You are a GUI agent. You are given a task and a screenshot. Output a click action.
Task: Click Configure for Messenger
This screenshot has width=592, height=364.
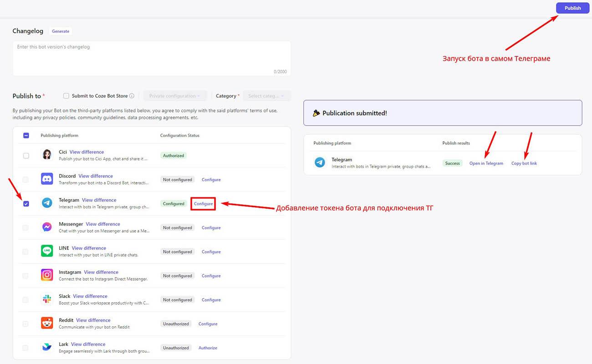click(211, 228)
